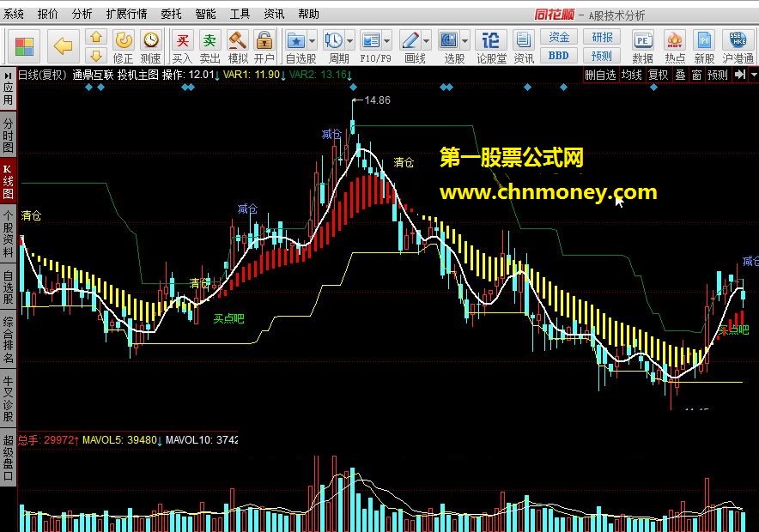This screenshot has height=532, width=759.
Task: Toggle 窗 window layout button
Action: pos(696,75)
